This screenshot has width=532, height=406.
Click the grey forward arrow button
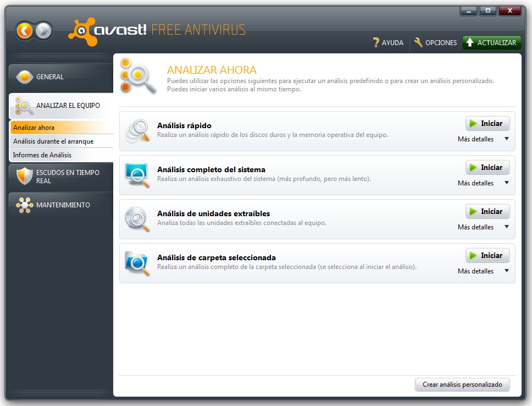[43, 31]
